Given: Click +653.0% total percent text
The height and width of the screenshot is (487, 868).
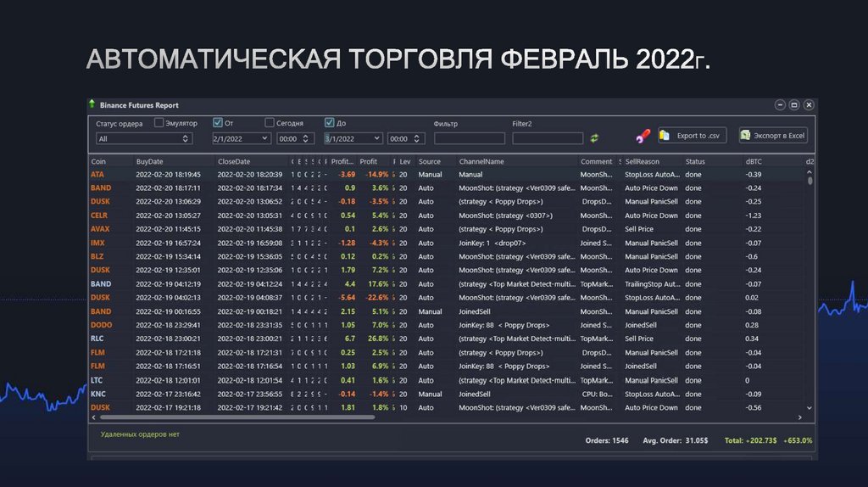Looking at the screenshot, I should [798, 440].
